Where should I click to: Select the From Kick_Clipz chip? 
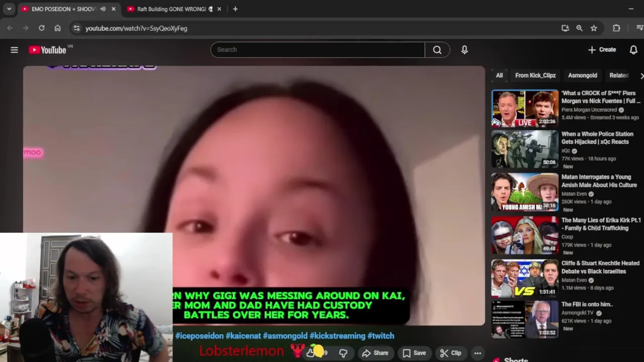tap(535, 75)
